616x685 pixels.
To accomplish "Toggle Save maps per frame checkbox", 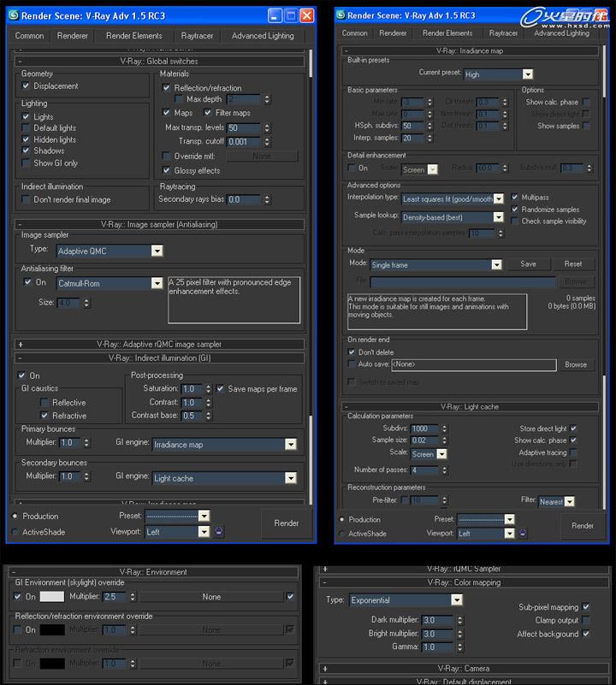I will 221,388.
